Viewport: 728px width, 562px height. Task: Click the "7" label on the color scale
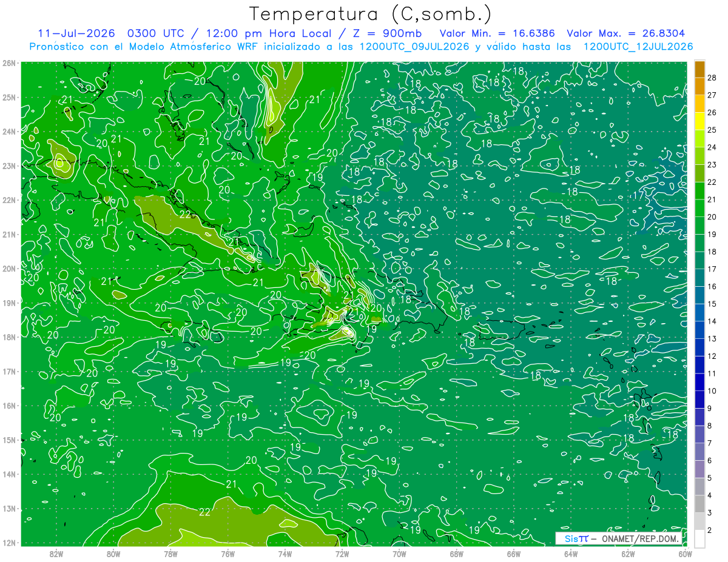710,443
